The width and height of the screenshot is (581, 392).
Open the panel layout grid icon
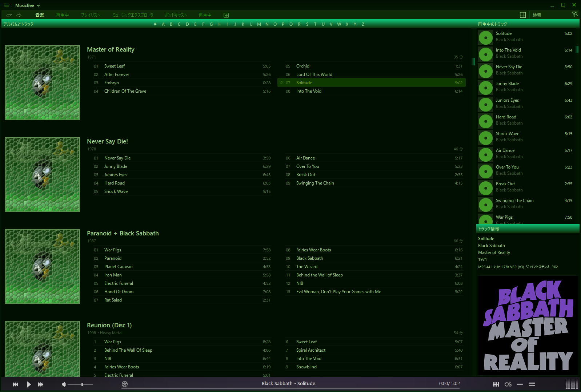[523, 15]
